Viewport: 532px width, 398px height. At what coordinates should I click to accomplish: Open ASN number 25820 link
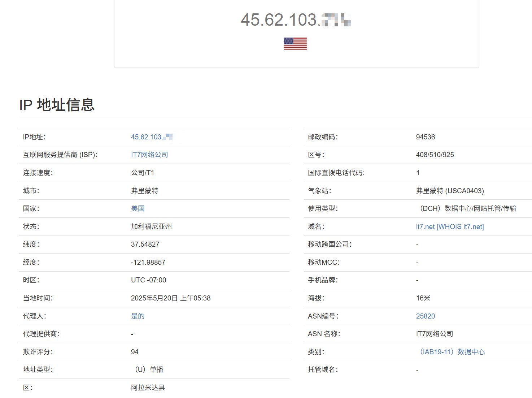(x=425, y=316)
